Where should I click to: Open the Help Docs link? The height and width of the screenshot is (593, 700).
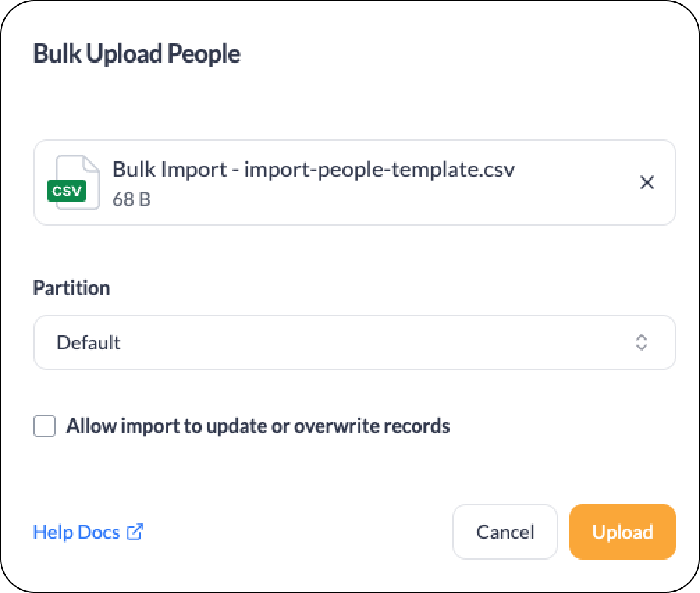(x=77, y=532)
